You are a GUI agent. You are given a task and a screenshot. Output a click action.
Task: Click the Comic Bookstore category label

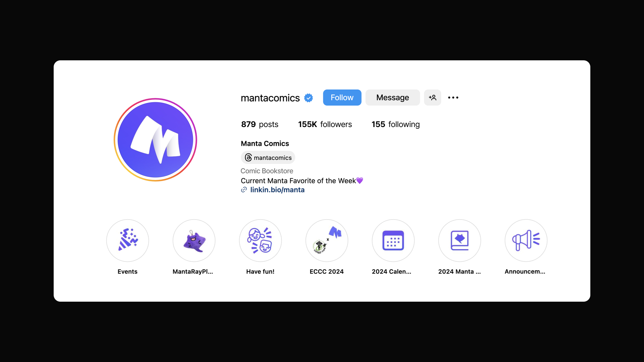(267, 171)
